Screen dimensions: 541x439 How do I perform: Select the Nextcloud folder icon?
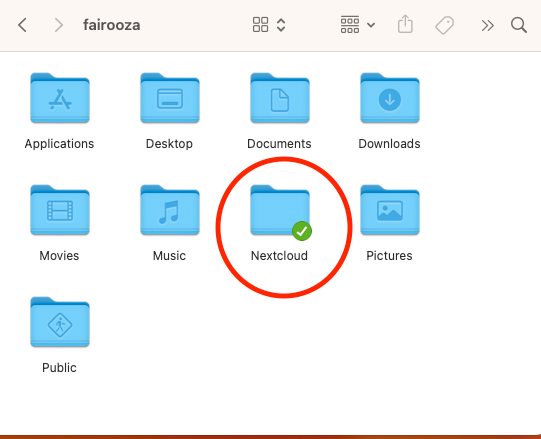(x=280, y=210)
